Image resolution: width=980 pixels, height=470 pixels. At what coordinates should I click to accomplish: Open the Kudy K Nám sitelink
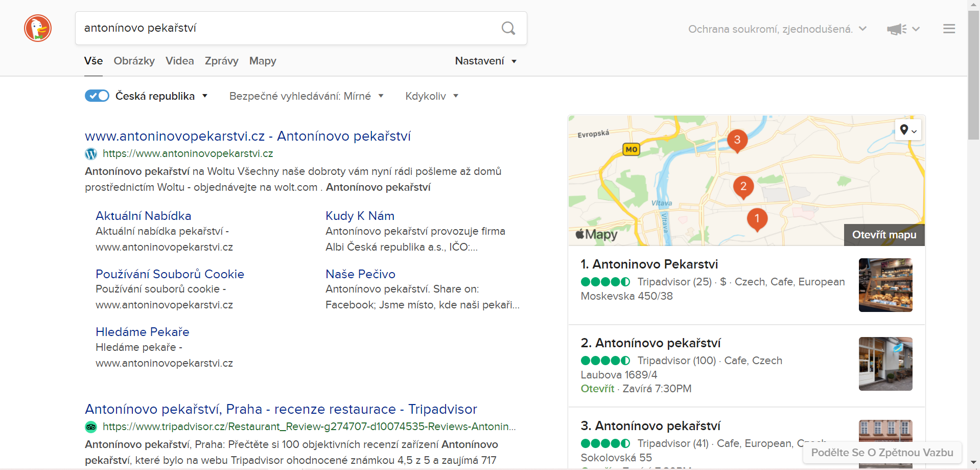(360, 216)
